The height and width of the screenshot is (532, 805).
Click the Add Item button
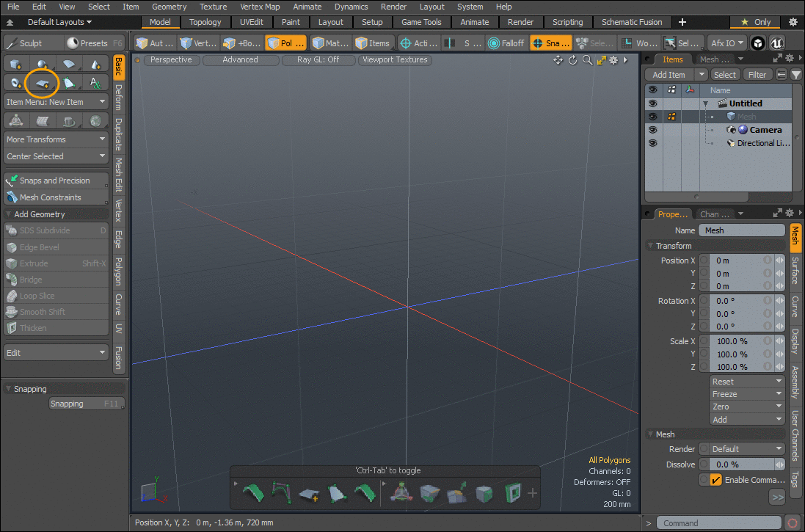pyautogui.click(x=669, y=75)
